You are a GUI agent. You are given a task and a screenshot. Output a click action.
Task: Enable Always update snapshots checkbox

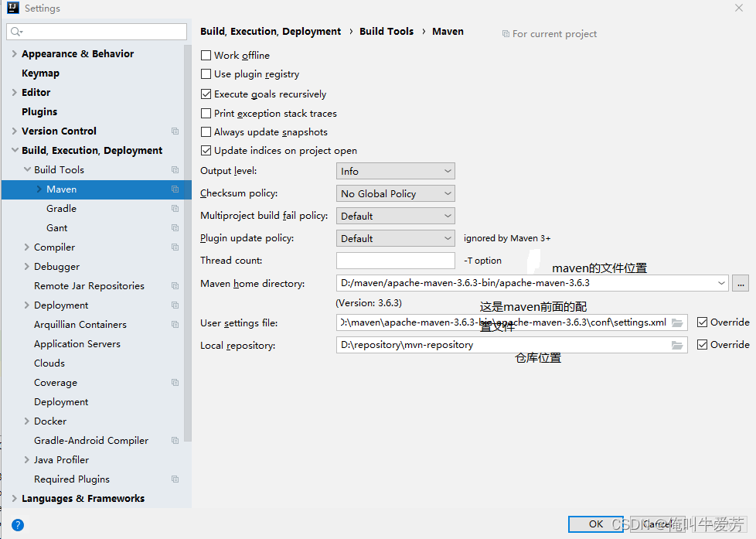pos(206,131)
